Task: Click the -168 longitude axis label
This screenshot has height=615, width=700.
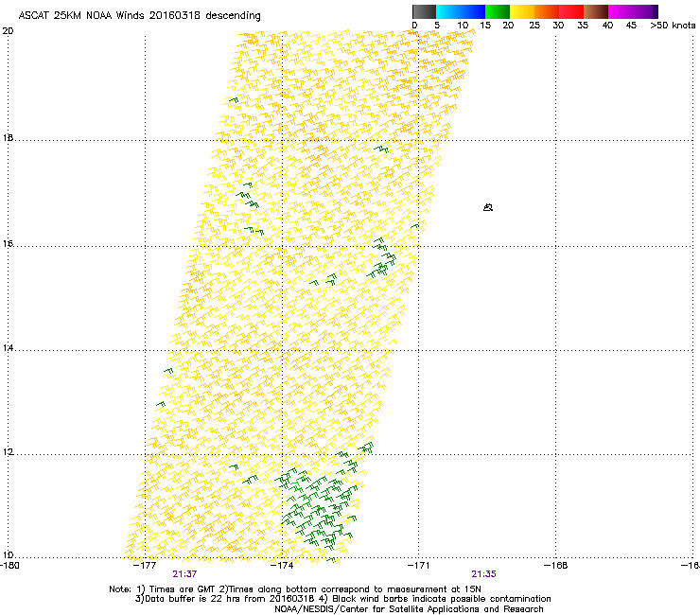Action: [555, 566]
